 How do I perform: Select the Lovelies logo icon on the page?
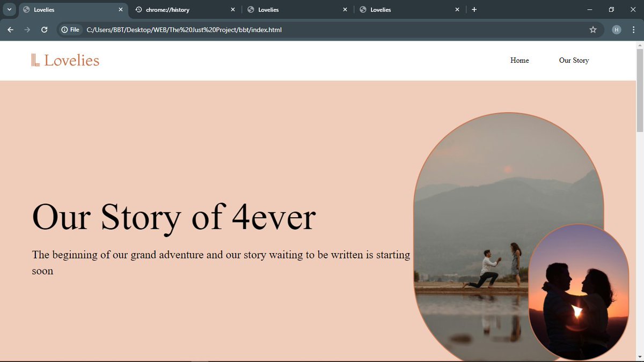pos(34,60)
